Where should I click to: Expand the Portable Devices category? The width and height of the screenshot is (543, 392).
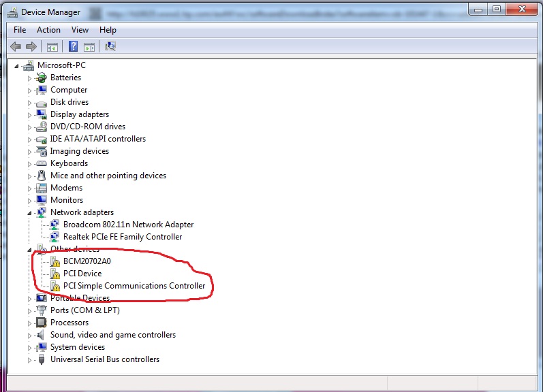coord(29,299)
